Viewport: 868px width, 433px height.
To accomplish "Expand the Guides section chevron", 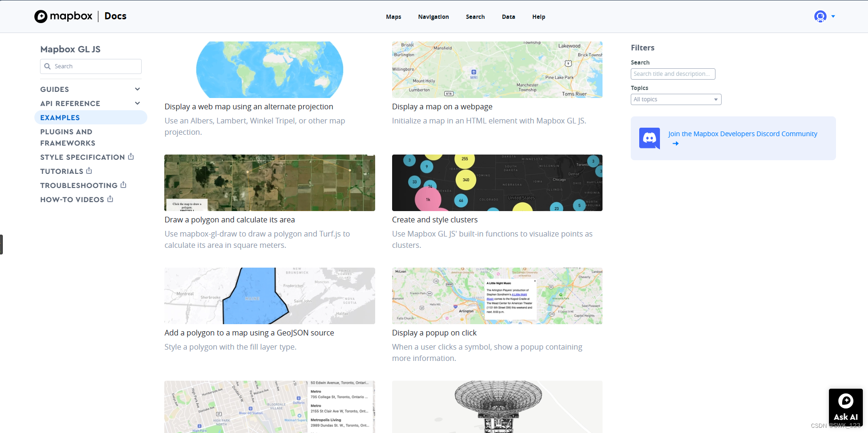I will click(137, 89).
